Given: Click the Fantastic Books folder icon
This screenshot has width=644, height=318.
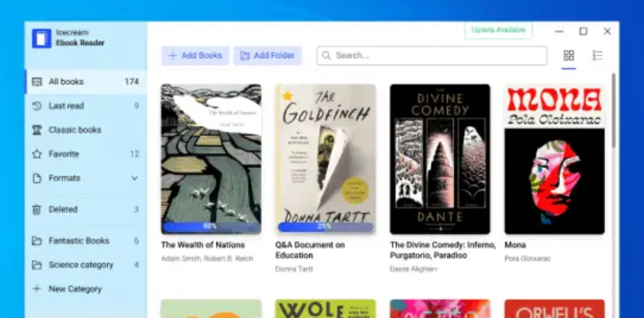Looking at the screenshot, I should tap(37, 241).
